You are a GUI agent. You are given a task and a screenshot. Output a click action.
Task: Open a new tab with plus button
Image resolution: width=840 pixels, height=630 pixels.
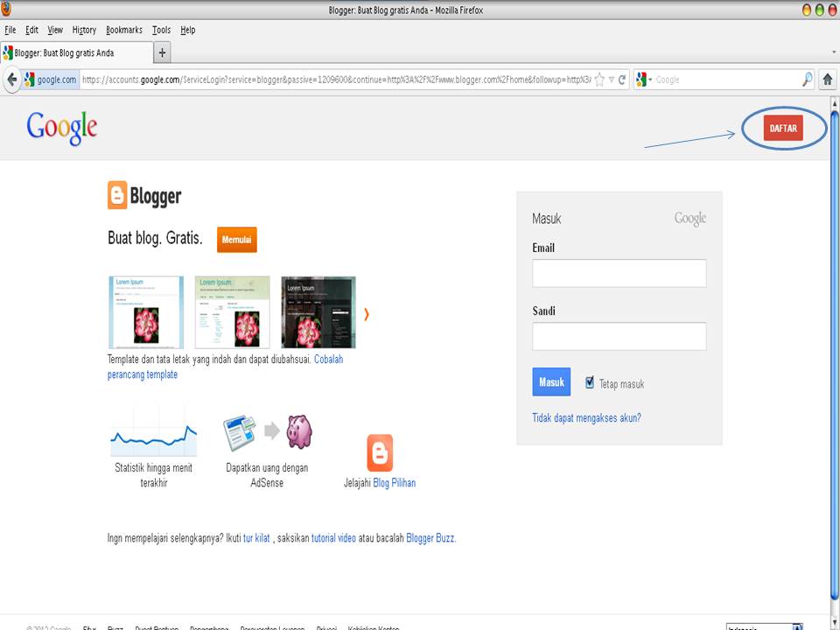[163, 52]
